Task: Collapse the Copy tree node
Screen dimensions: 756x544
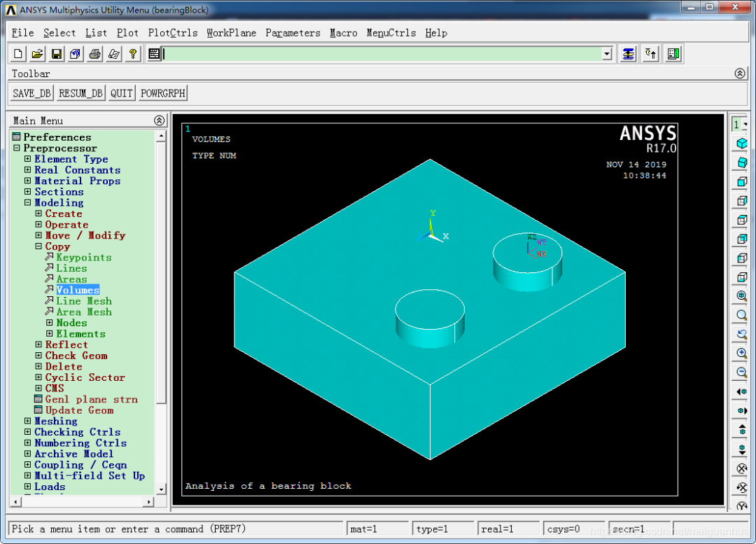Action: pyautogui.click(x=38, y=246)
